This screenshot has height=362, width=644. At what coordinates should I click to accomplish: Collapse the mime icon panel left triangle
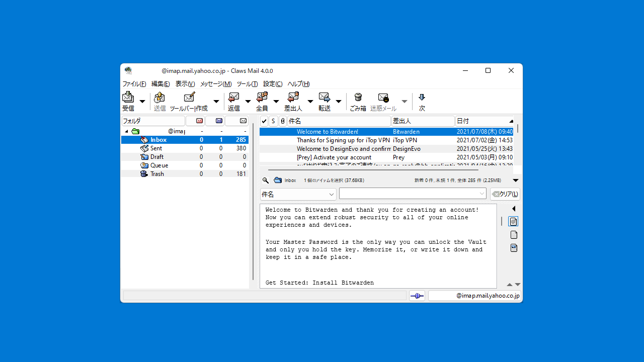point(514,209)
